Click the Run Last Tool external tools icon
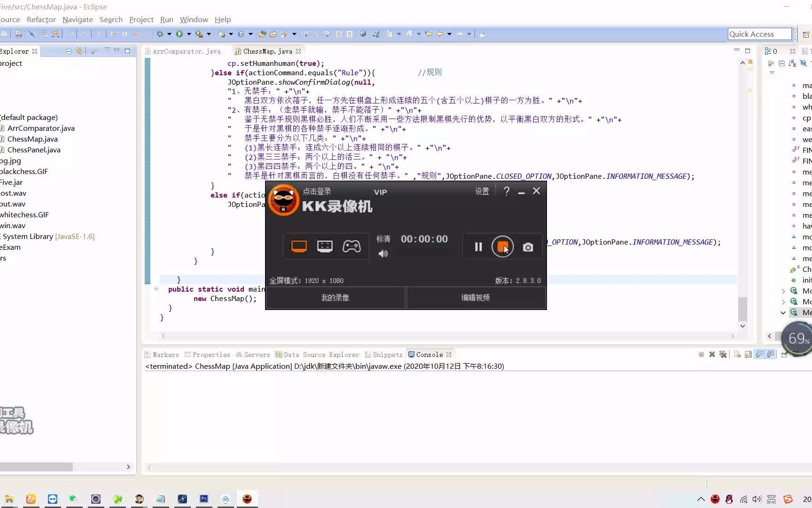 click(199, 34)
